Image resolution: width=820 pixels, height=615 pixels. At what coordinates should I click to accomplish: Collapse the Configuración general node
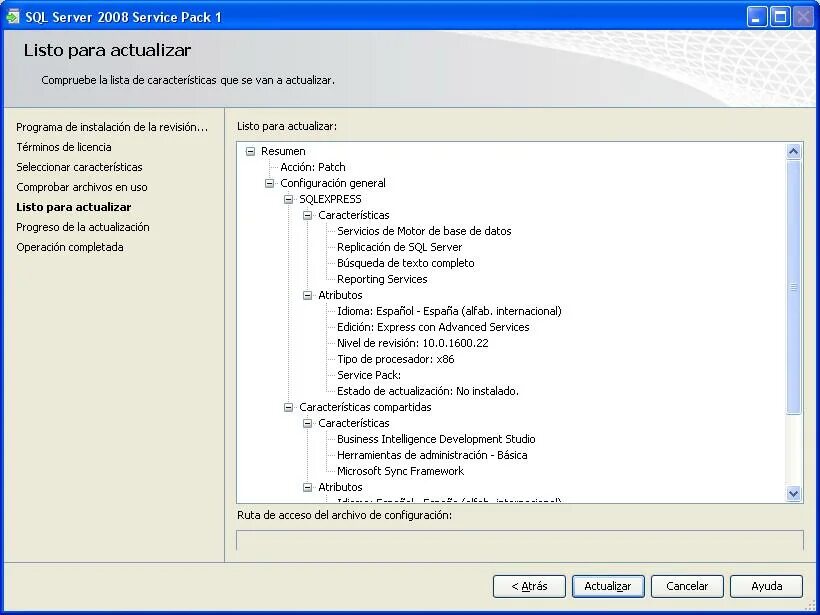pos(269,183)
